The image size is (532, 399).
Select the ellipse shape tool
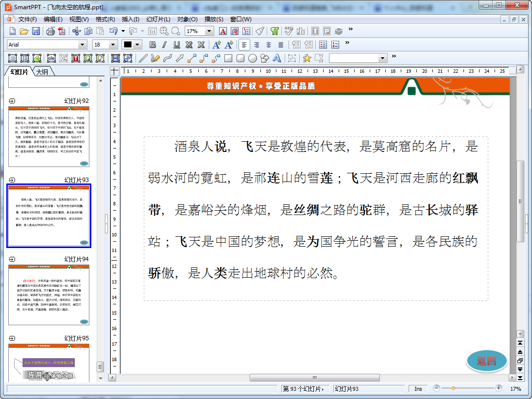coord(253,58)
